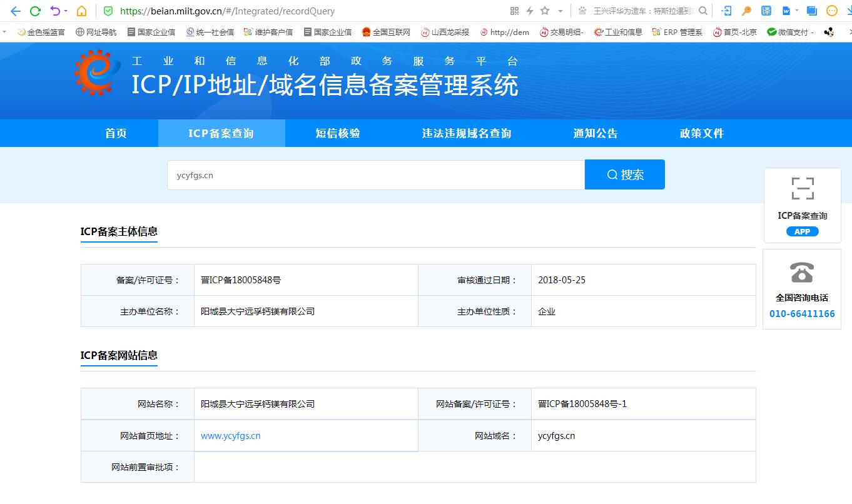Open the QR code icon in address bar
This screenshot has width=852, height=504.
[514, 11]
